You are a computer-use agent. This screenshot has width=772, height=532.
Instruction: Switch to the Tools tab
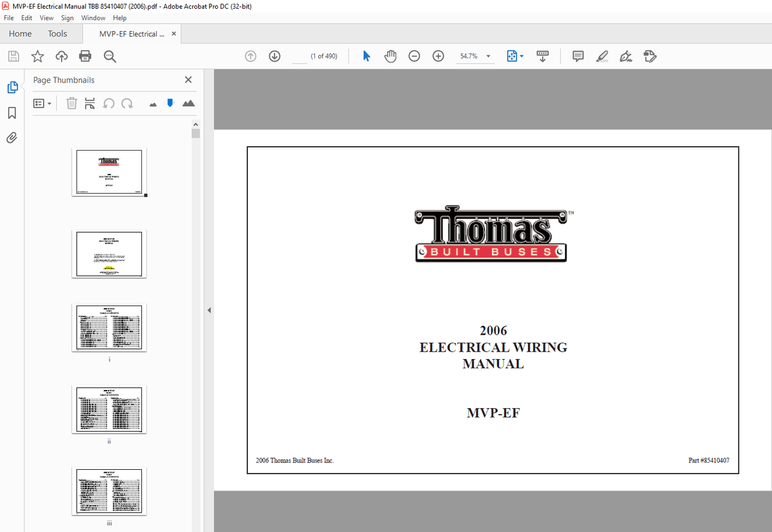pos(57,34)
